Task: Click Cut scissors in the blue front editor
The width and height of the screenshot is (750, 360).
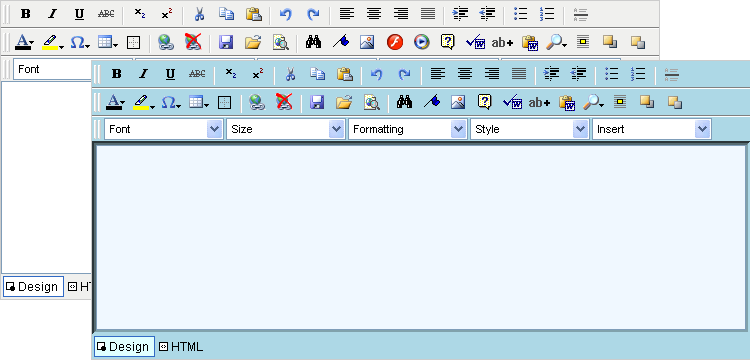Action: [290, 74]
